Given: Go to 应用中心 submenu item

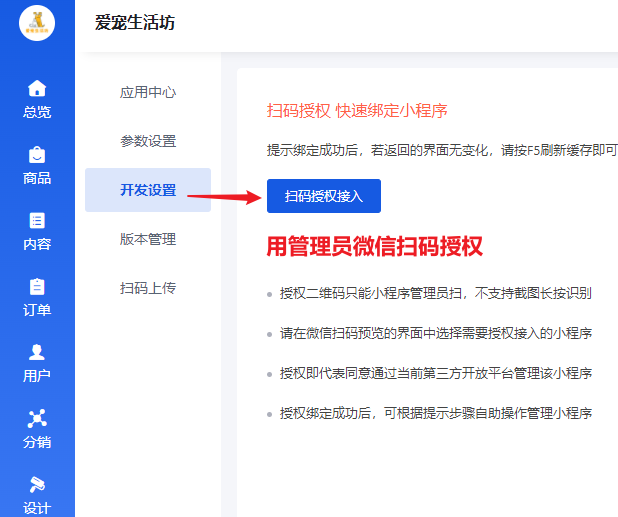Looking at the screenshot, I should [148, 92].
